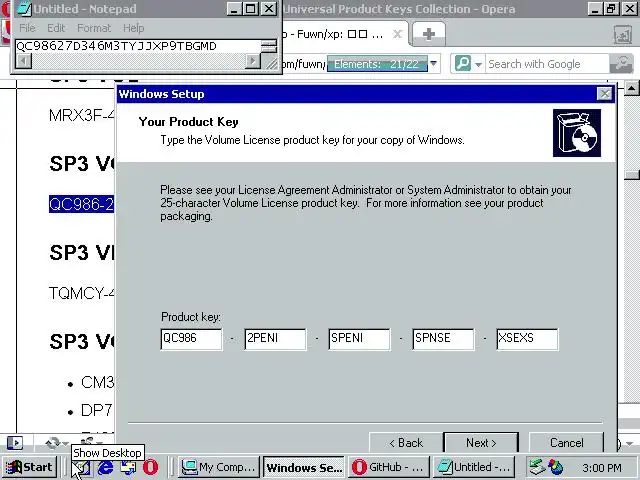Launch Opera from the quick launch bar
The image size is (640, 480).
click(x=151, y=467)
